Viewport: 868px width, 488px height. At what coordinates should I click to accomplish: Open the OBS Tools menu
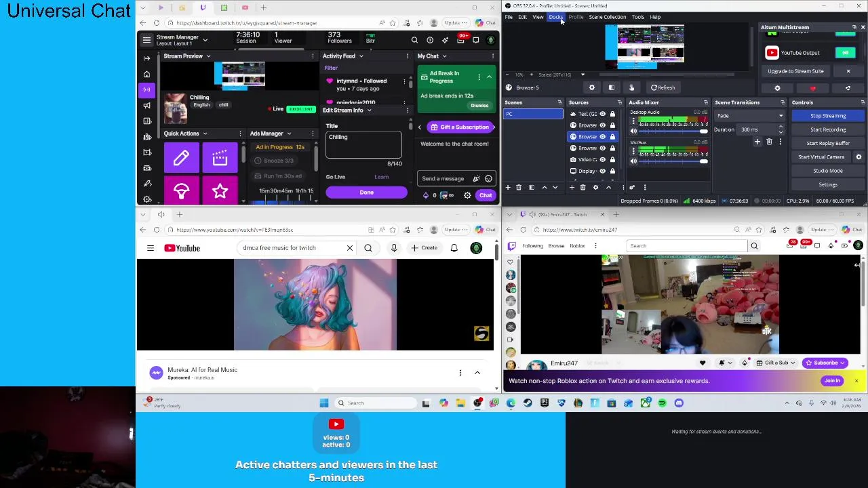pos(638,17)
